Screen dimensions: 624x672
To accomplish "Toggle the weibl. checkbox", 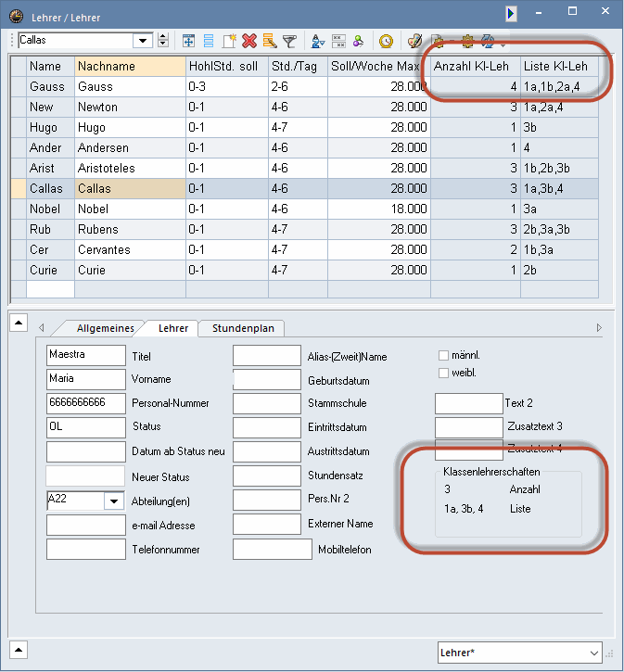I will click(443, 373).
